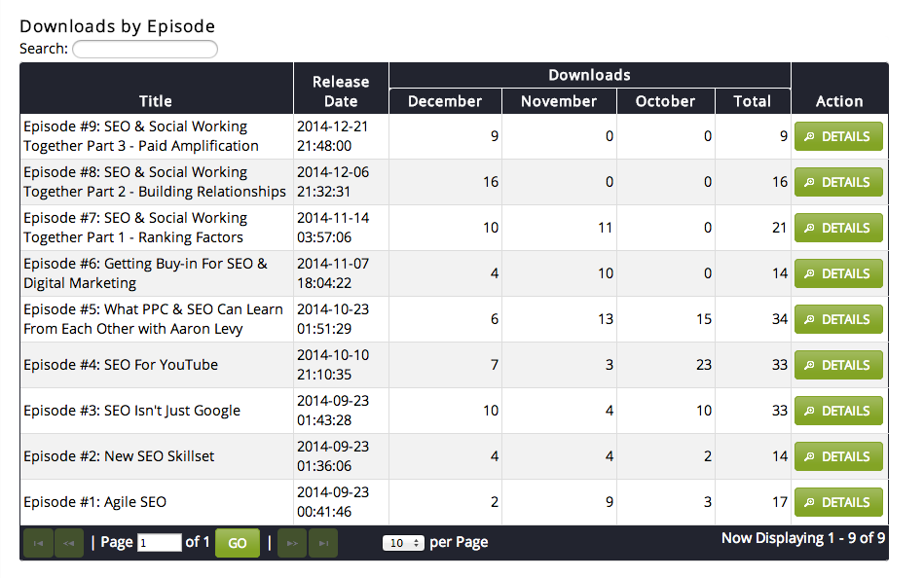Screen dimensions: 924x578
Task: Open details for Episode #5 Aaron Levy
Action: pyautogui.click(x=838, y=320)
